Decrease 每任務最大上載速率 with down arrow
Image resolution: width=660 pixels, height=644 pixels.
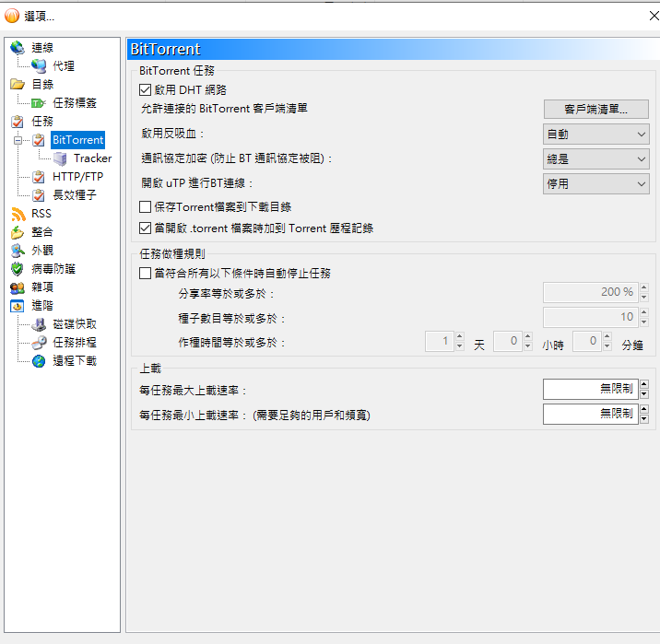pyautogui.click(x=644, y=394)
